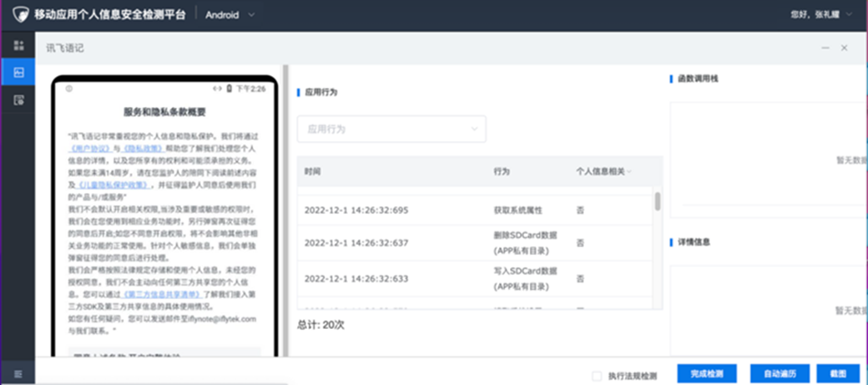This screenshot has width=868, height=385.
Task: Select the highlighted detection icon in sidebar
Action: point(18,72)
